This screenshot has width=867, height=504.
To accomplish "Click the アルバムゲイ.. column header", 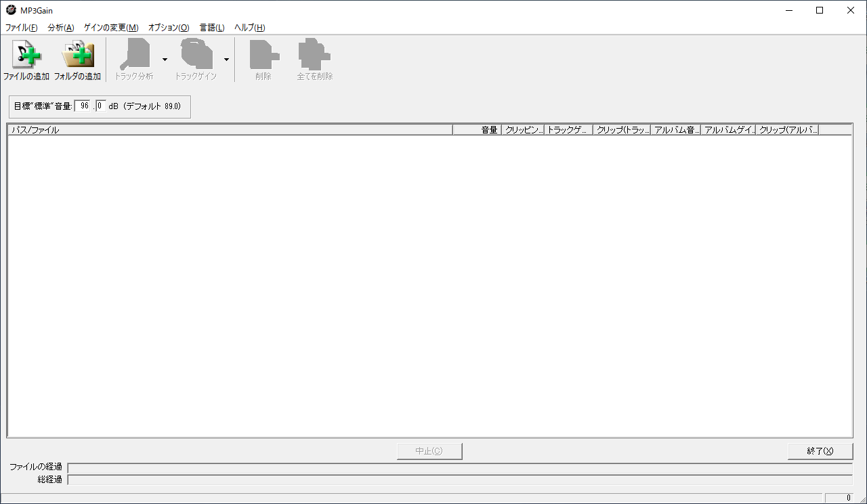I will click(728, 130).
